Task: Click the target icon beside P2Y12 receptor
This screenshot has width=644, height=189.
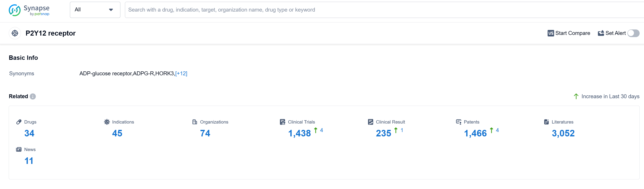Action: coord(15,33)
